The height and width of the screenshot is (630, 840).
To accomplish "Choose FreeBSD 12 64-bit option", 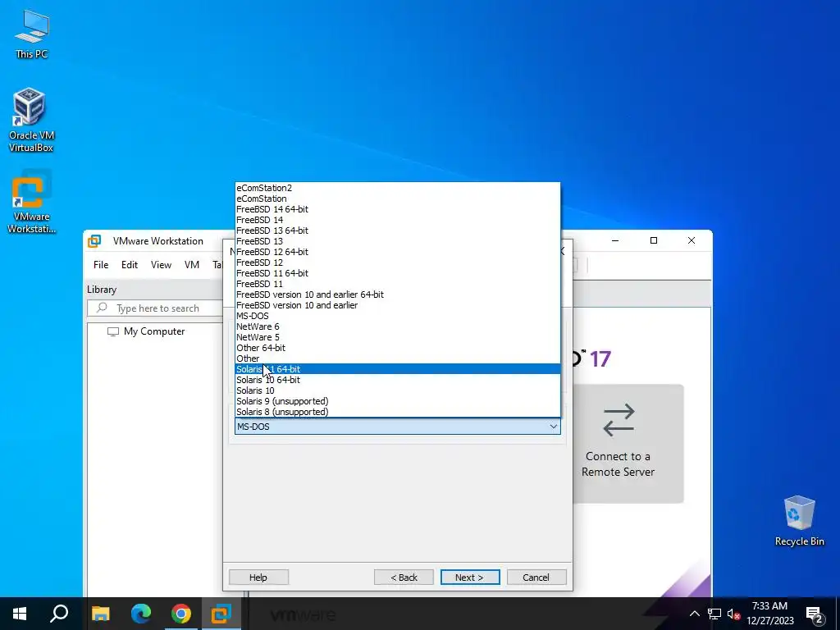I will [398, 252].
